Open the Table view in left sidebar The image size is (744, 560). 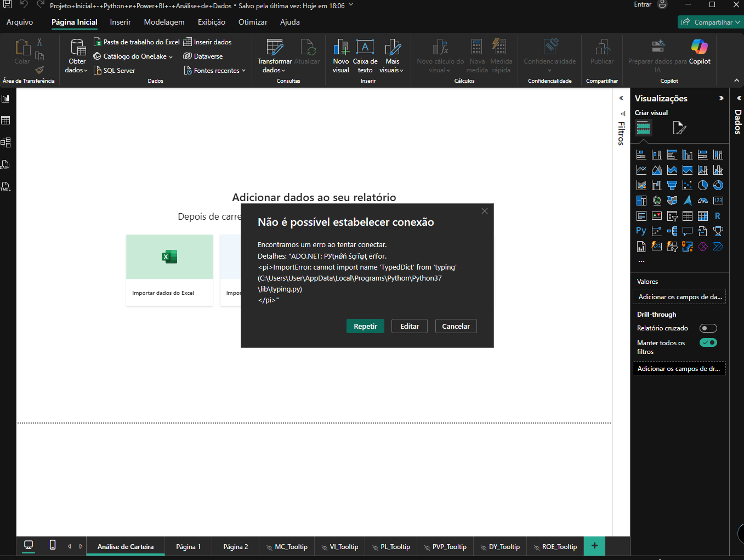5,121
